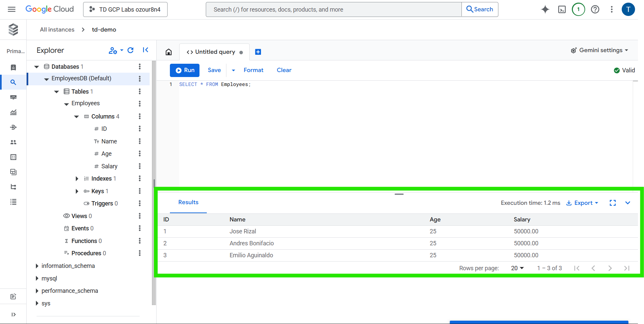Refresh the Explorer panel
This screenshot has height=324, width=644.
(131, 50)
